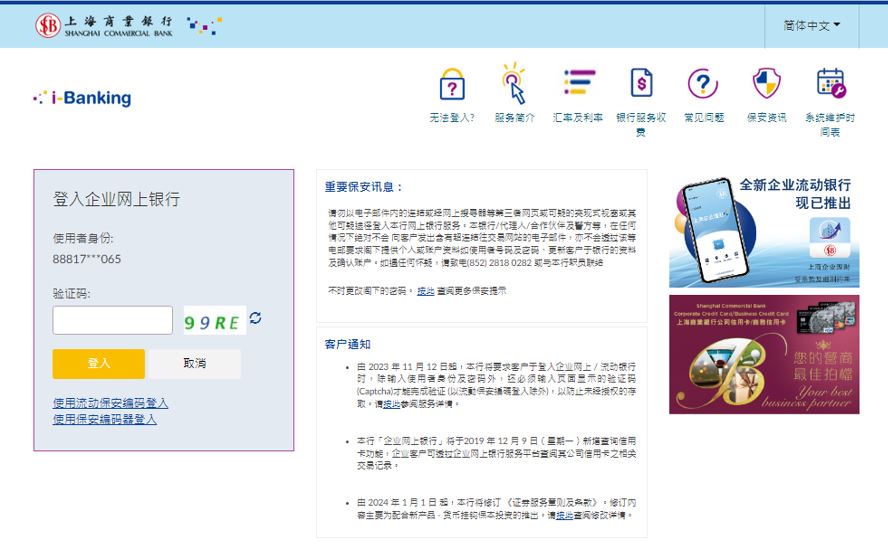Click the 无法登入 padlock icon

coord(452,85)
